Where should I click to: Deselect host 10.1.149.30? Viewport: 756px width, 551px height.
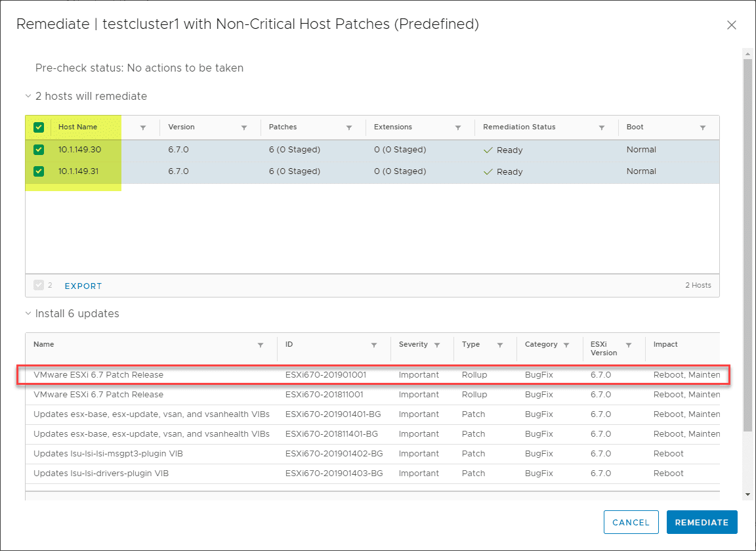38,150
